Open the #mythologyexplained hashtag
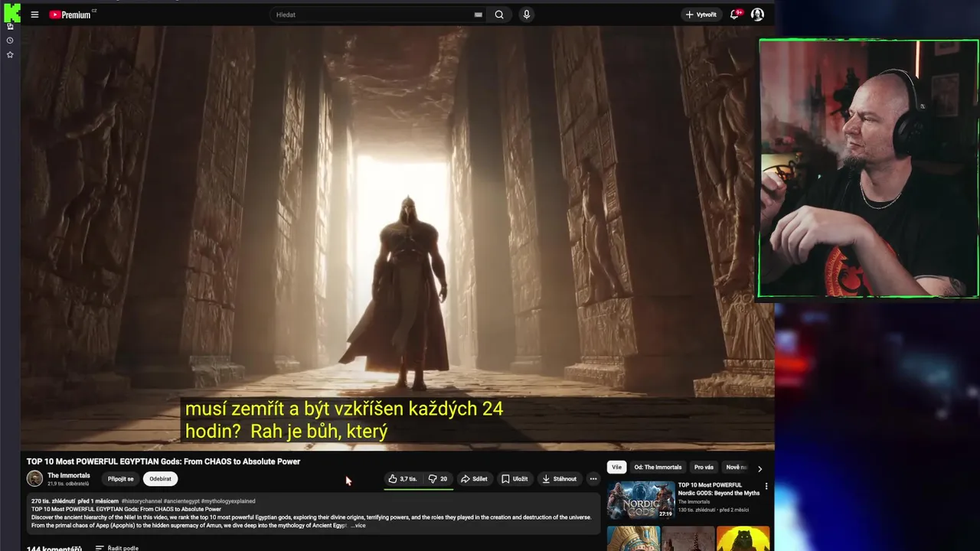 tap(228, 501)
